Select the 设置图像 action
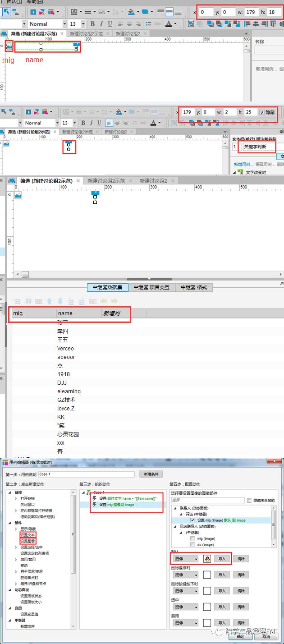The height and width of the screenshot is (644, 284). (x=27, y=540)
